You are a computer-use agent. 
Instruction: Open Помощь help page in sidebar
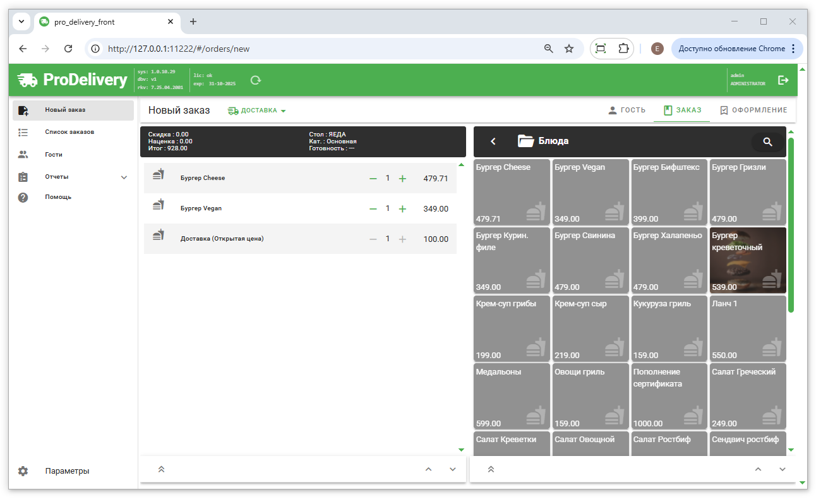click(58, 197)
